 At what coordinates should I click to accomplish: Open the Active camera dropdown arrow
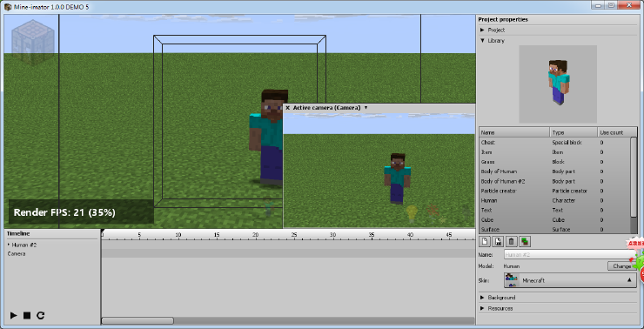click(x=366, y=108)
